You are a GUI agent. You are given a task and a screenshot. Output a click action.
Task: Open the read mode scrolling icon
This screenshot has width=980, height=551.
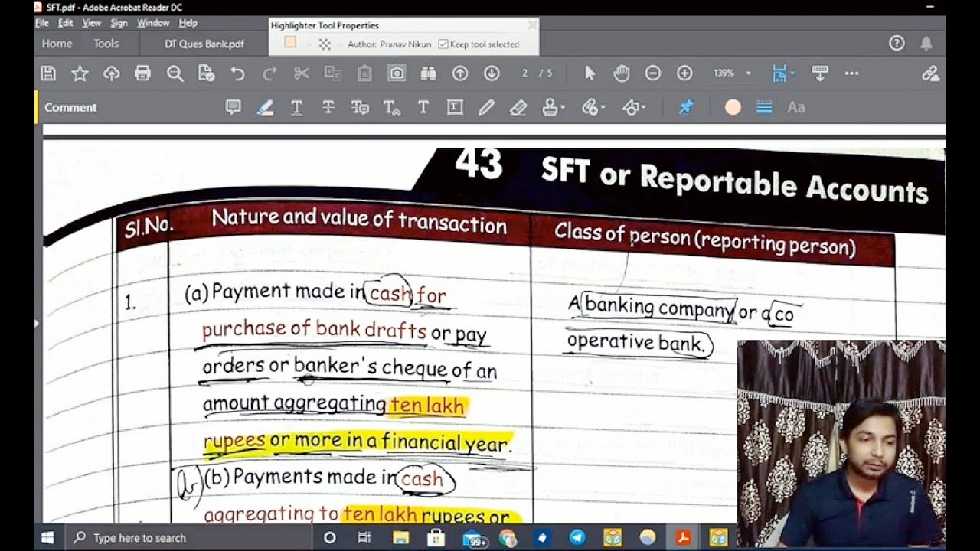click(820, 73)
